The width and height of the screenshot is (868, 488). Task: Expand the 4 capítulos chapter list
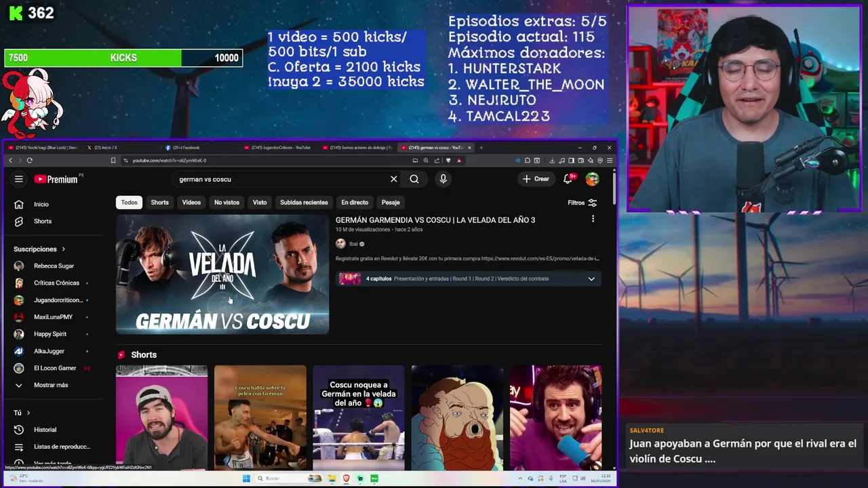[591, 279]
